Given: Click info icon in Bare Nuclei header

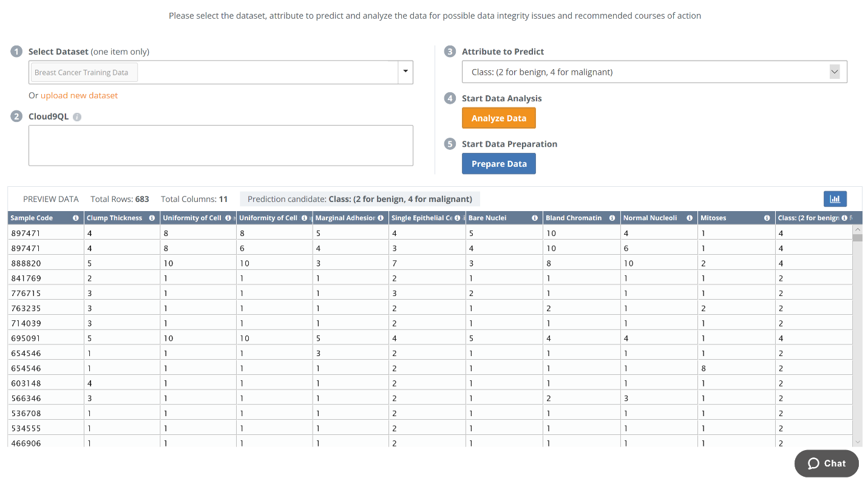Looking at the screenshot, I should [535, 218].
